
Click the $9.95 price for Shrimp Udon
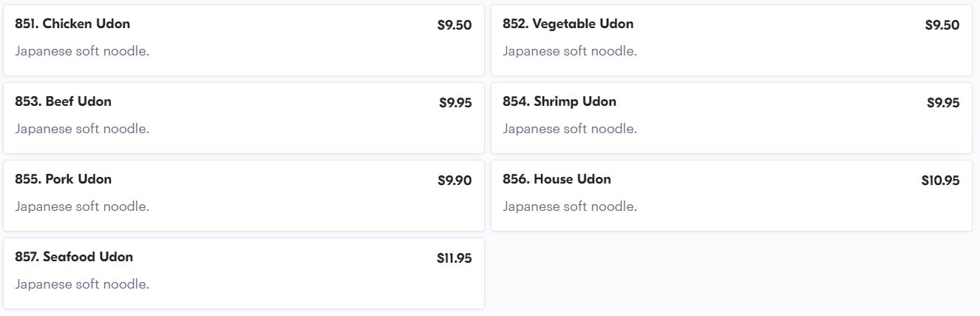click(x=942, y=103)
